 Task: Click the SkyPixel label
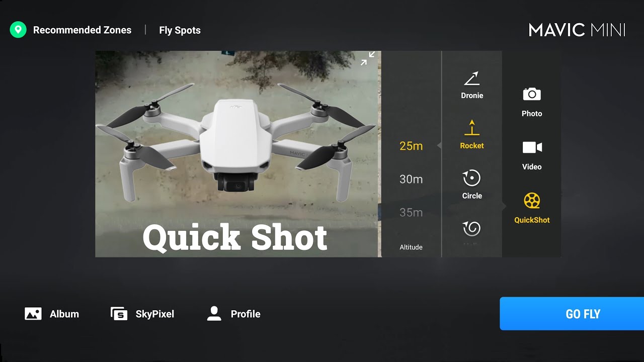[x=155, y=314]
